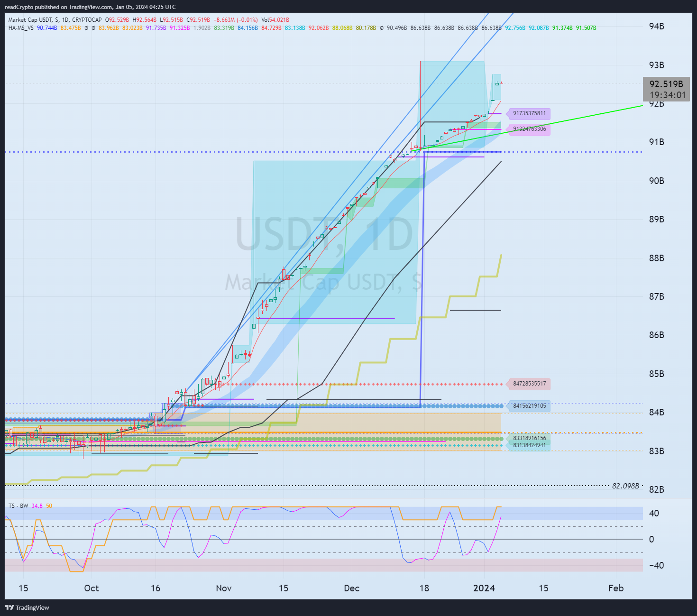Click the 84B price axis label
The height and width of the screenshot is (616, 697).
(x=657, y=412)
